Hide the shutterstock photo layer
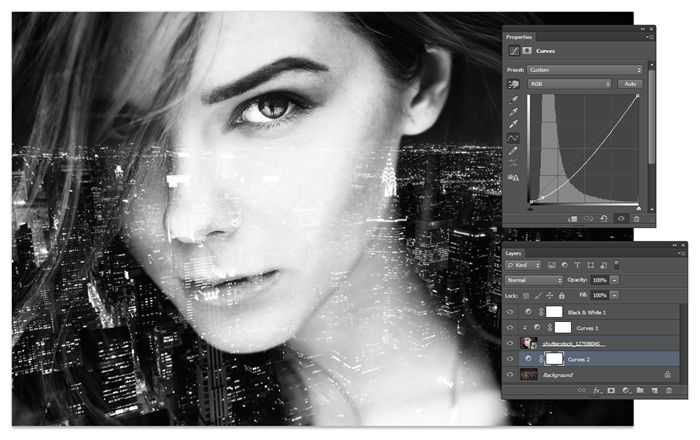Viewport: 700px width, 440px height. coord(510,343)
